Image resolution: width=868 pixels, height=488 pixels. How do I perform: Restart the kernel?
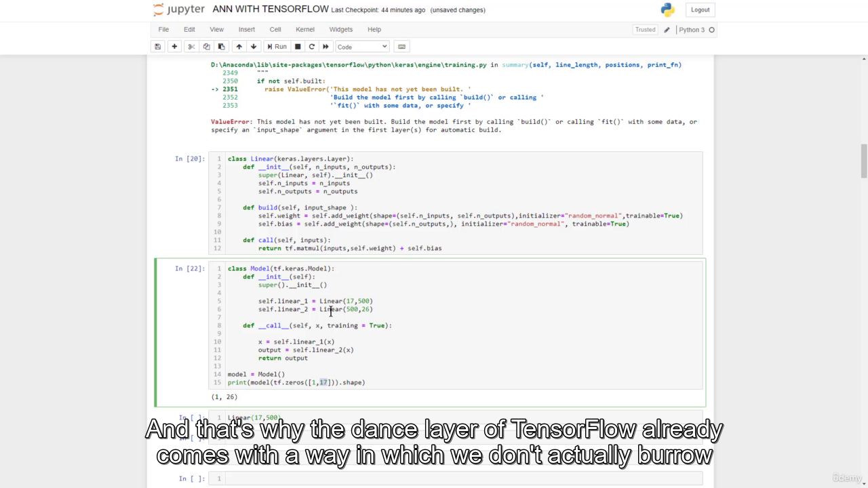[311, 47]
